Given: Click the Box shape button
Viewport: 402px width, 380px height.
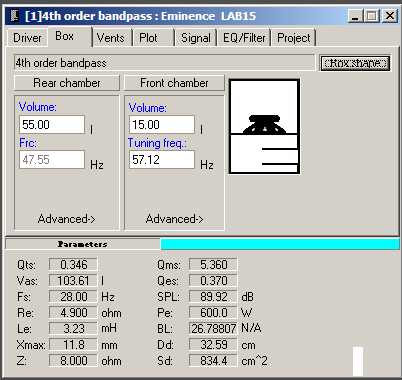Looking at the screenshot, I should (x=355, y=63).
